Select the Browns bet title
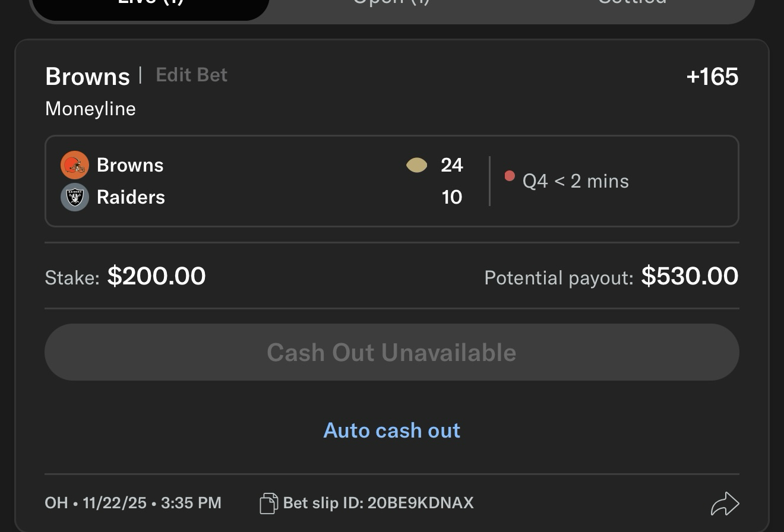Viewport: 784px width, 532px height. point(87,77)
